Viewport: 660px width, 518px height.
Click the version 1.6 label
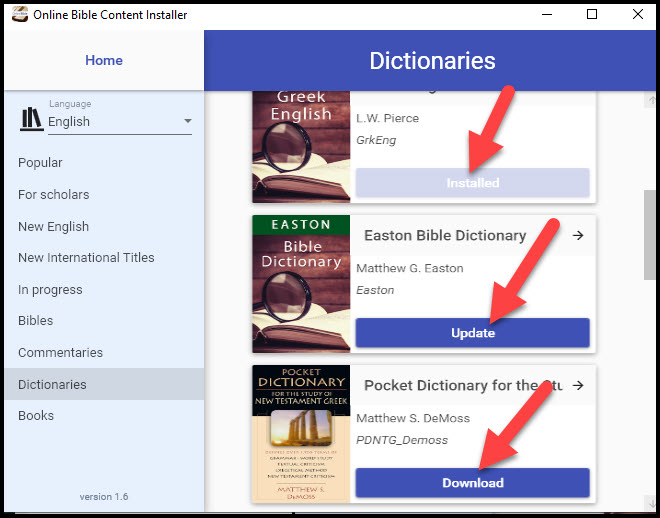pos(104,497)
